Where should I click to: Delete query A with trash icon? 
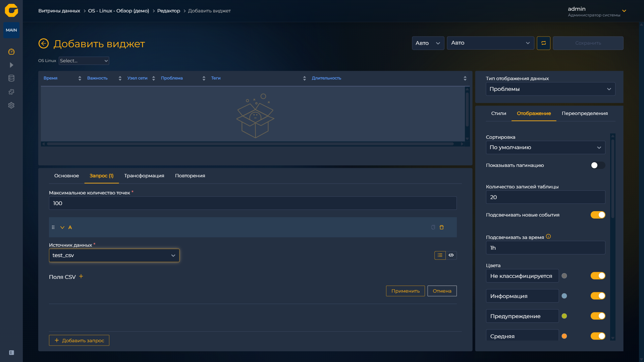pyautogui.click(x=442, y=227)
